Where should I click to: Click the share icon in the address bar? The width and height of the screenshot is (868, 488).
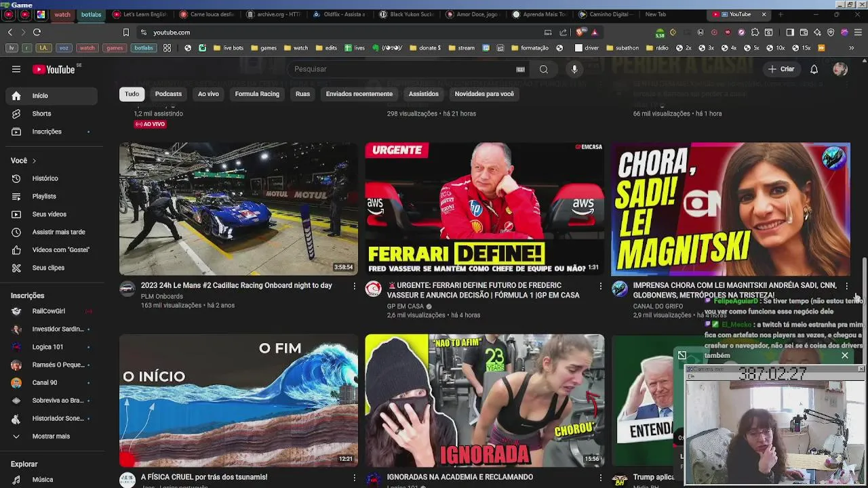[x=563, y=32]
